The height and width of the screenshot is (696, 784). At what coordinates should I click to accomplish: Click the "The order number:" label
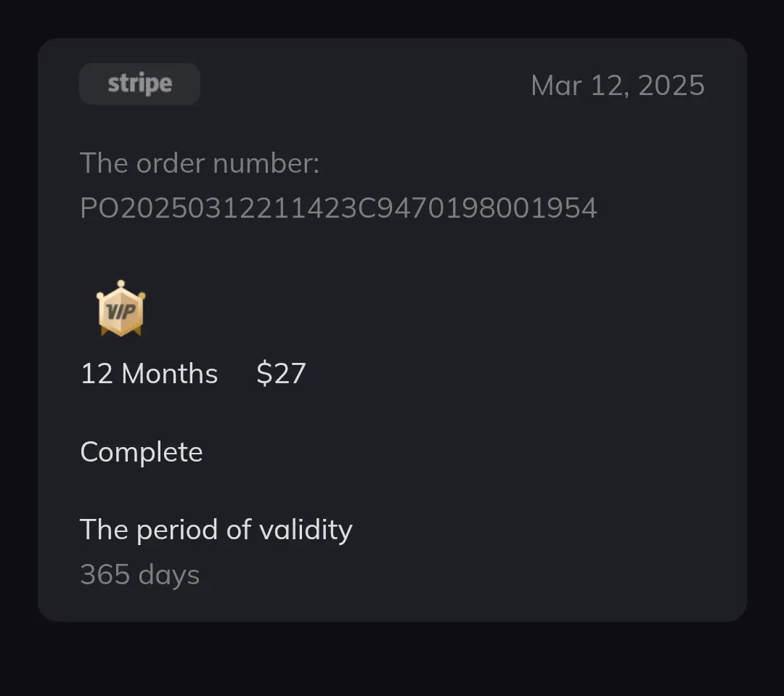200,163
